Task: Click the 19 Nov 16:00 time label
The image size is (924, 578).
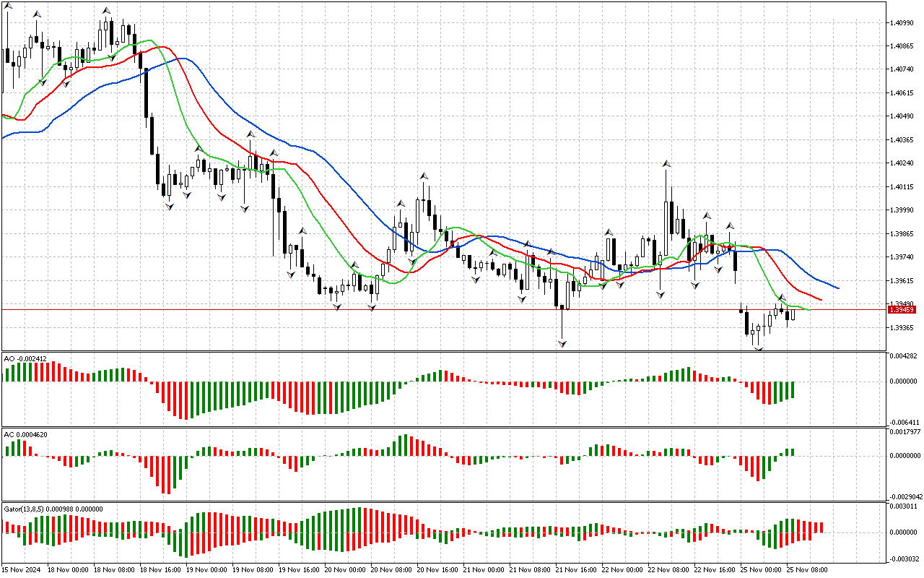Action: [x=300, y=570]
